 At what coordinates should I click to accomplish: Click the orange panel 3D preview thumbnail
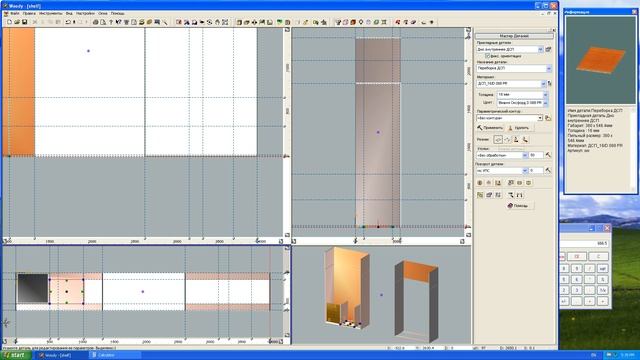tap(600, 60)
